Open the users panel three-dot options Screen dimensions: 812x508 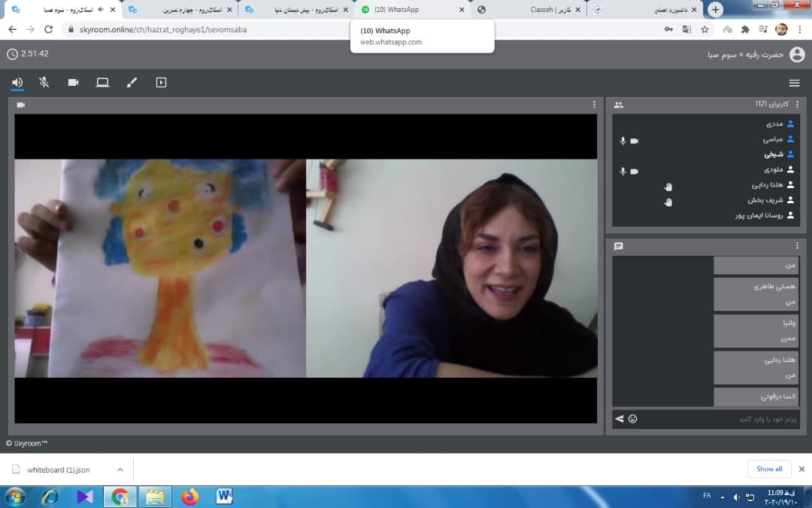pos(797,104)
